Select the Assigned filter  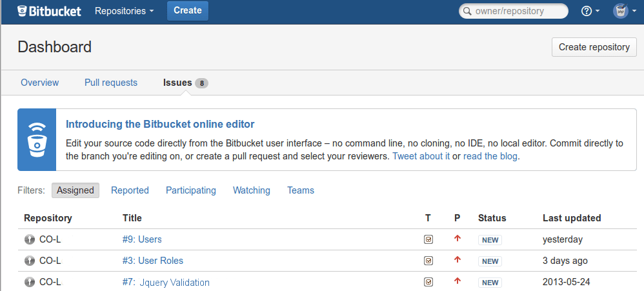[75, 190]
